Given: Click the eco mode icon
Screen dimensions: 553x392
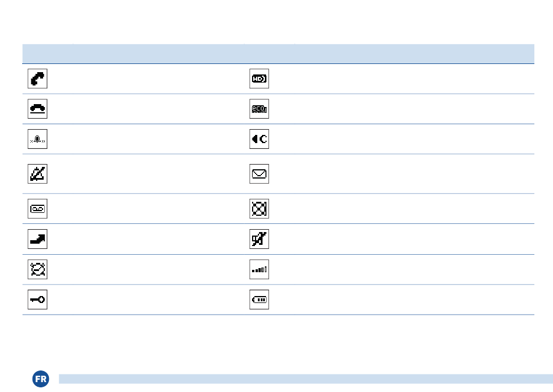Looking at the screenshot, I should (259, 109).
